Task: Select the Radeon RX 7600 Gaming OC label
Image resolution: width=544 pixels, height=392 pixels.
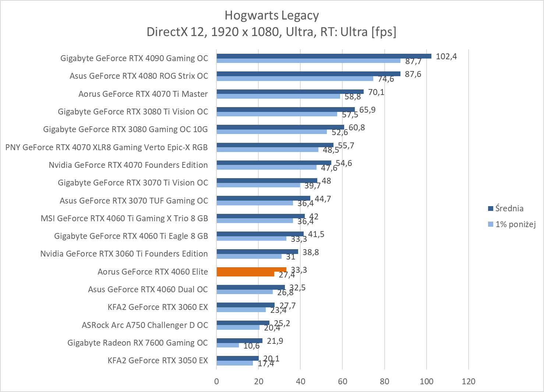Action: 137,343
